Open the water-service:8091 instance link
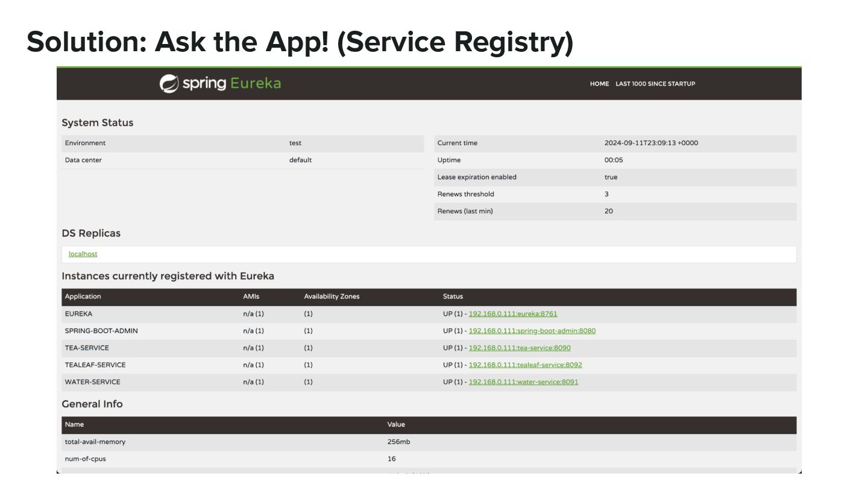 pos(523,382)
